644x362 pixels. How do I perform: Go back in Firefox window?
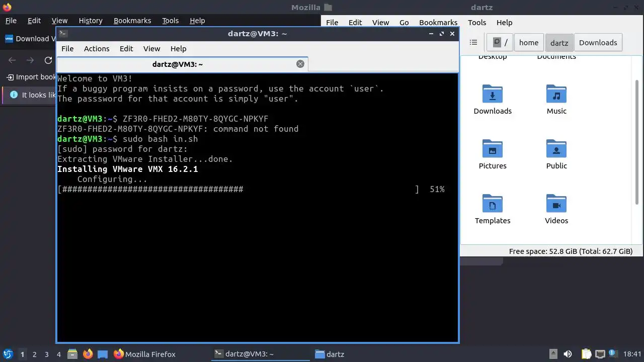(12, 60)
